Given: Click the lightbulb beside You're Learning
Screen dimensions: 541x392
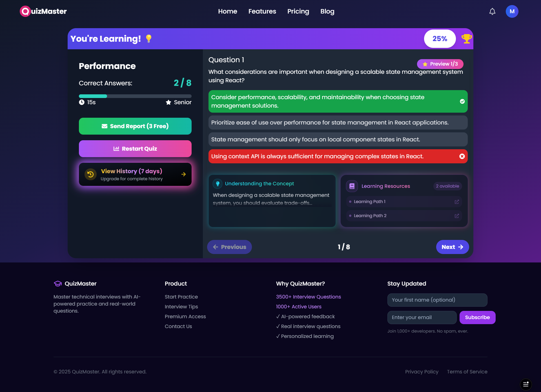Looking at the screenshot, I should click(149, 39).
